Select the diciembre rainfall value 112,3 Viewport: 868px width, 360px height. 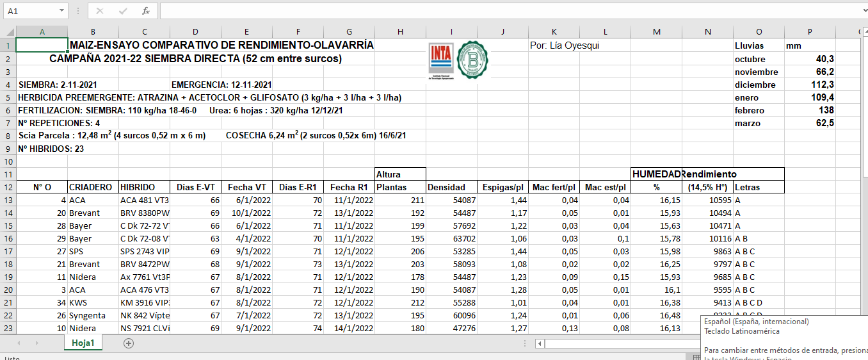(x=810, y=85)
